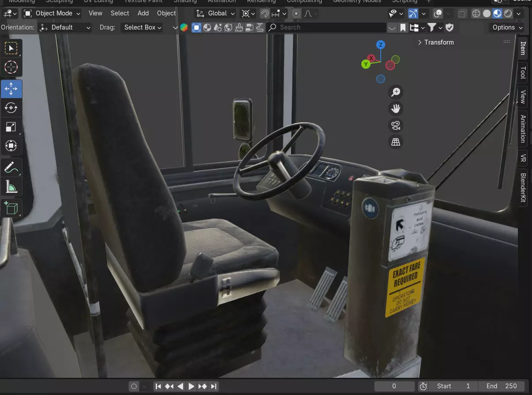Select the Rotate tool
This screenshot has width=532, height=395.
11,108
